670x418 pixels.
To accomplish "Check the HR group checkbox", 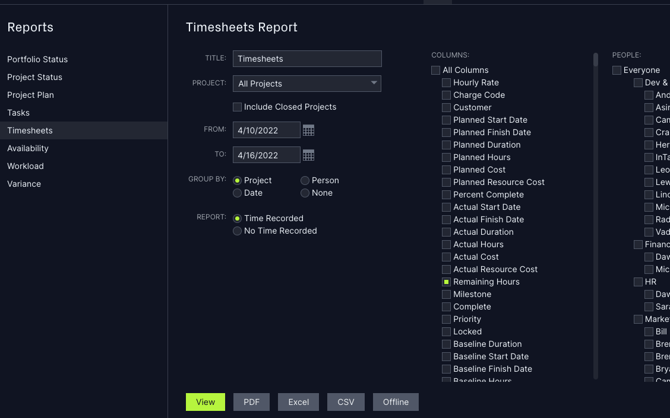I will click(638, 282).
